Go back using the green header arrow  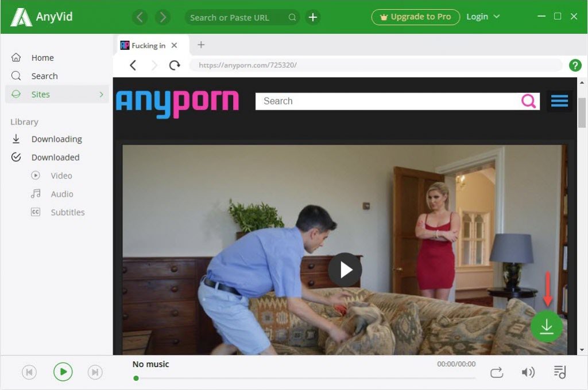[x=140, y=17]
